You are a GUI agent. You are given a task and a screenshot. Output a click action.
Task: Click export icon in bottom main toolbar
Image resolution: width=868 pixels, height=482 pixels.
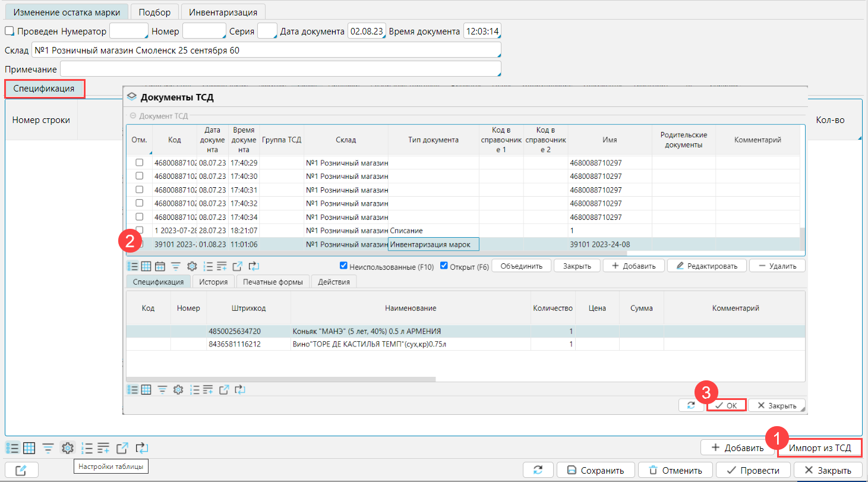point(122,448)
